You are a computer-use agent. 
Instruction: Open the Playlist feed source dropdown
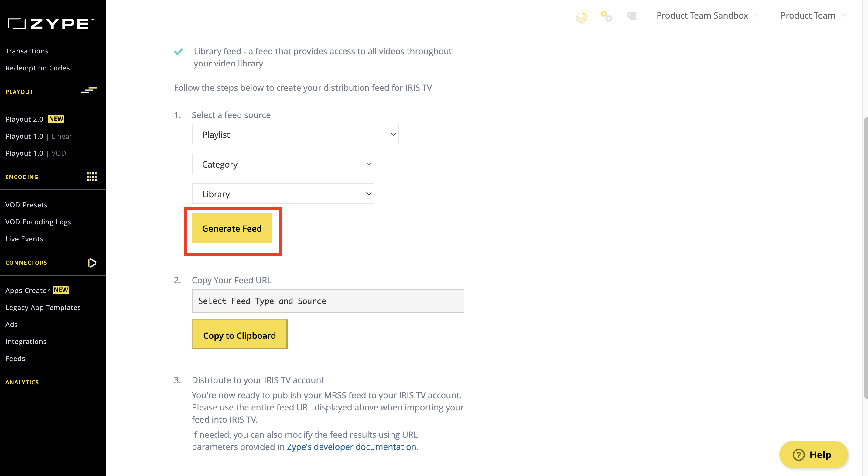pyautogui.click(x=295, y=134)
